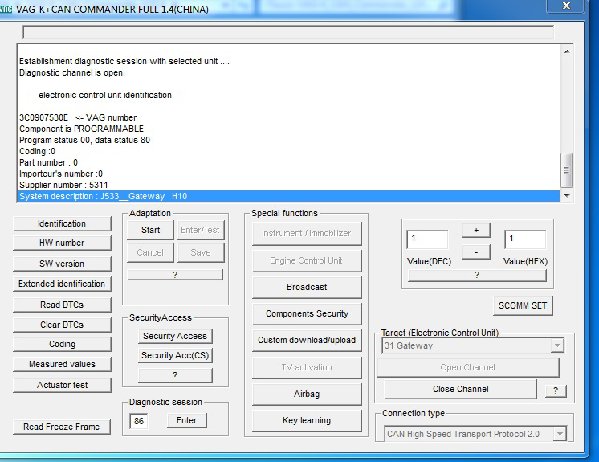This screenshot has height=462, width=599.
Task: View Measured values
Action: coord(62,364)
